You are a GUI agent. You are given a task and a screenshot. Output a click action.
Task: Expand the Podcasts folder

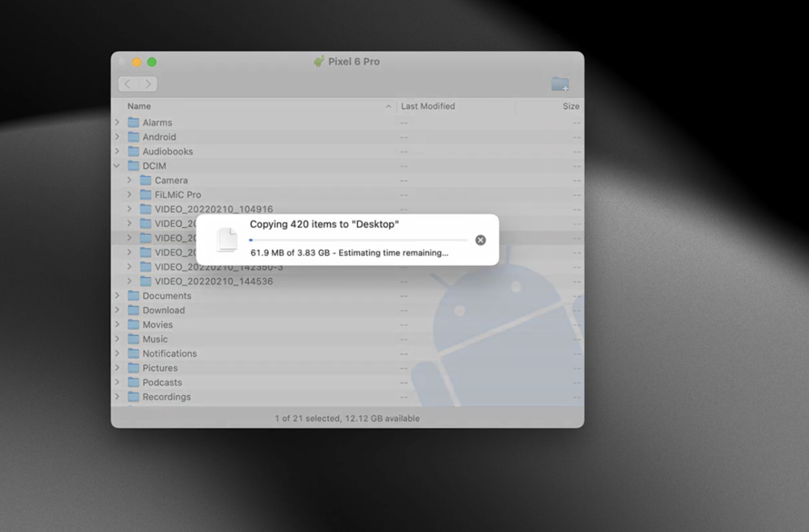(x=117, y=382)
